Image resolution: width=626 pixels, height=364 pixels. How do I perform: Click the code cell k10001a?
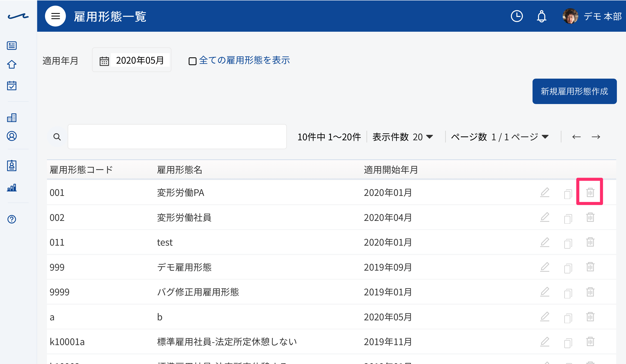(x=67, y=342)
